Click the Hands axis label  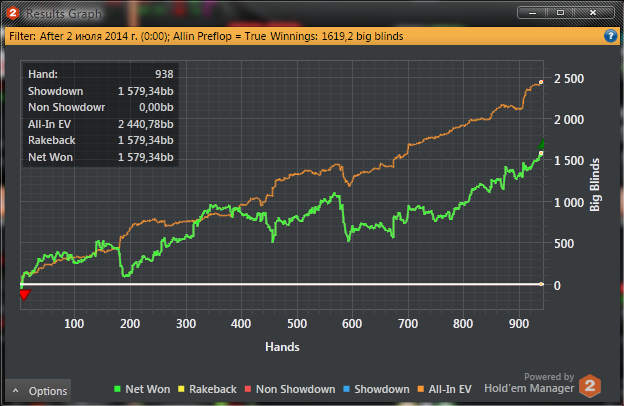tap(282, 347)
